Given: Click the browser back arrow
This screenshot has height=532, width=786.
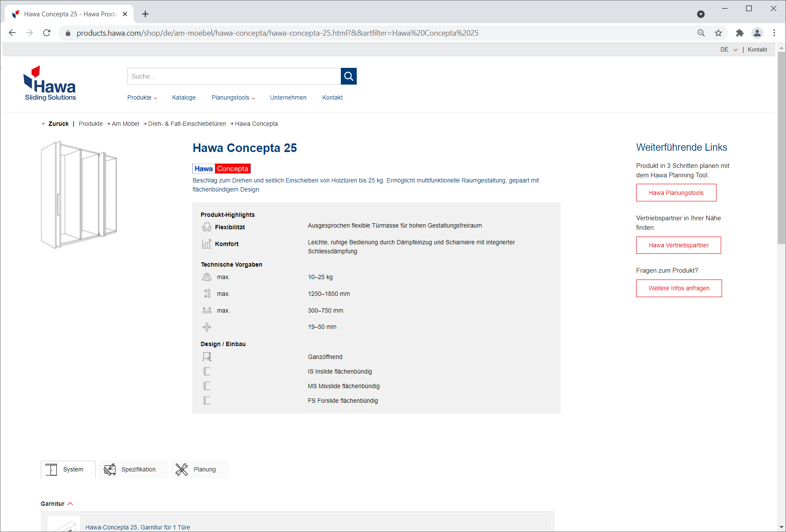Looking at the screenshot, I should (12, 33).
